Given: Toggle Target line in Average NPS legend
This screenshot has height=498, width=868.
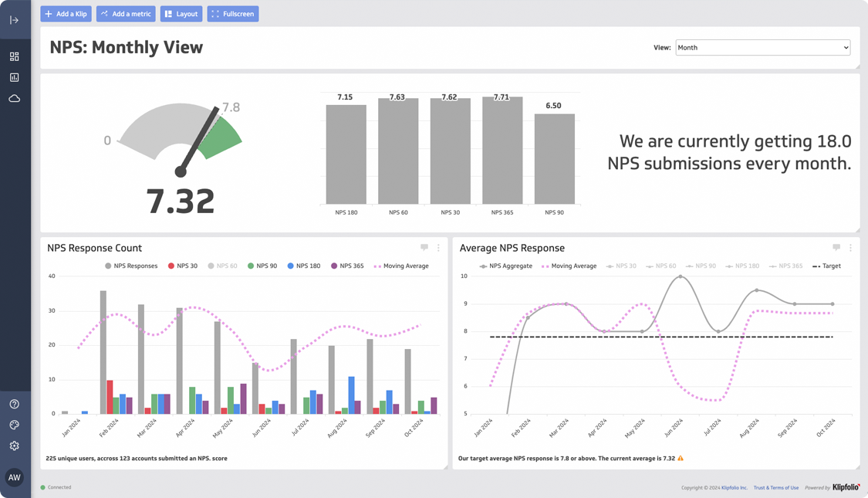Looking at the screenshot, I should coord(826,266).
